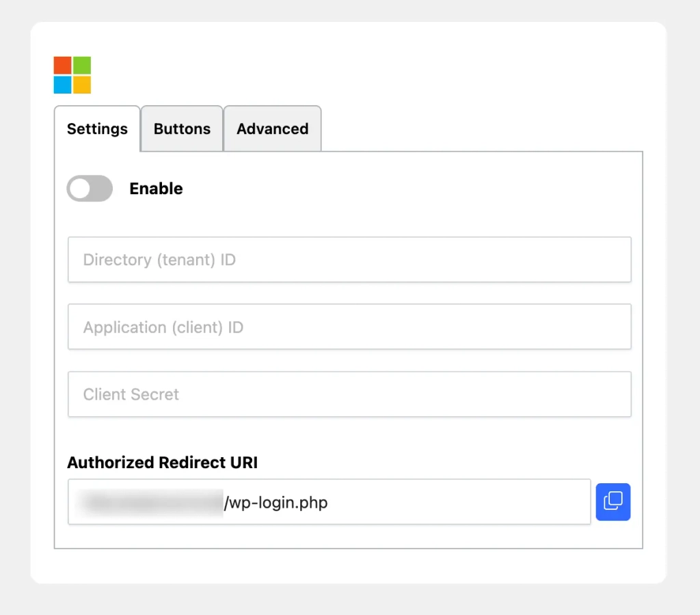Select the redirect URI field ending in wp-login.php
Image resolution: width=700 pixels, height=615 pixels.
(329, 502)
